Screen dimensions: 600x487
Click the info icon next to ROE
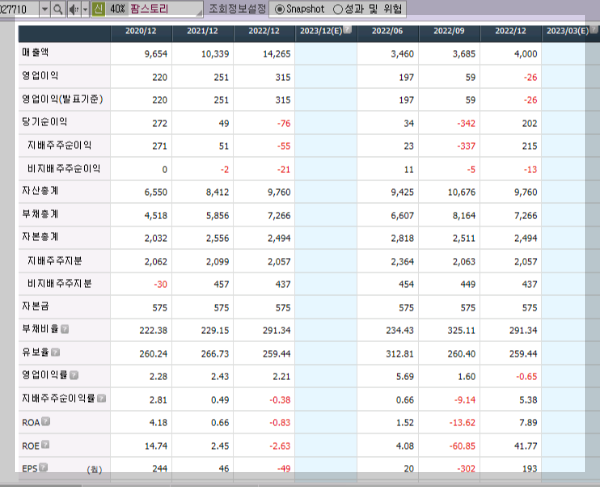pyautogui.click(x=45, y=444)
